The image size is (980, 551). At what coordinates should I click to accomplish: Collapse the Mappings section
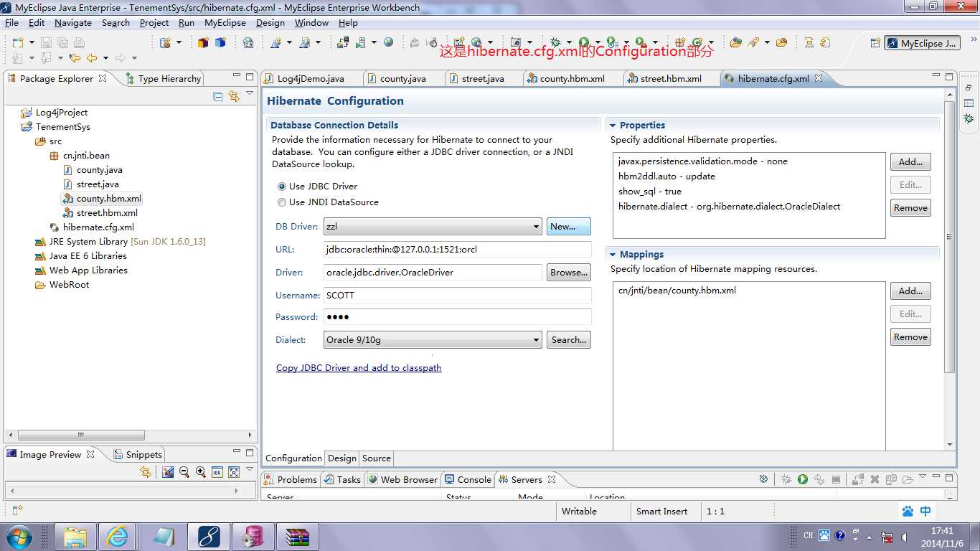613,255
